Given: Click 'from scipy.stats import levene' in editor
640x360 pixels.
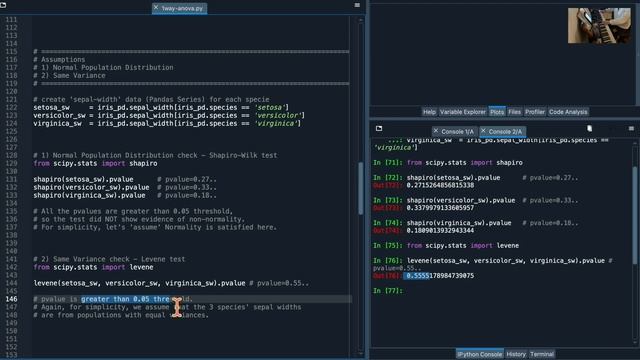Looking at the screenshot, I should [93, 267].
